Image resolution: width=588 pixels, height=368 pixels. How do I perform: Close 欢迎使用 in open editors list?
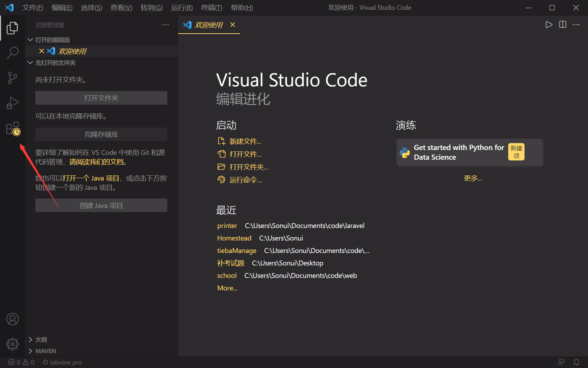click(42, 51)
